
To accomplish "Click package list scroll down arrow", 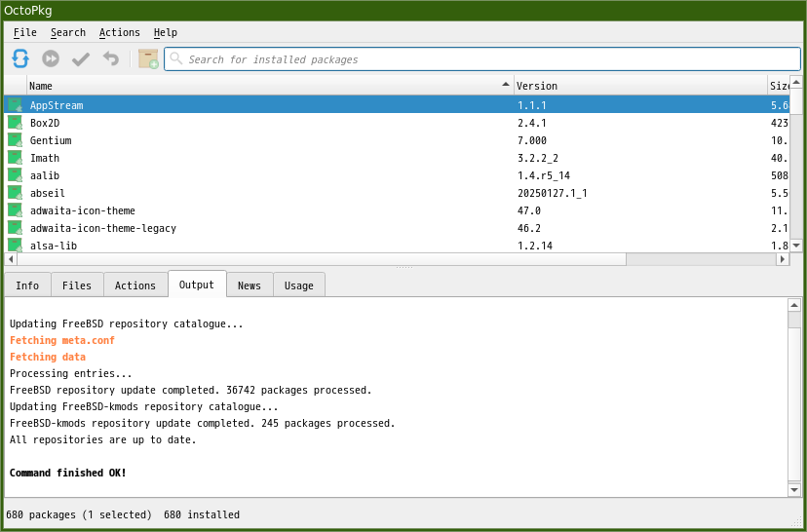I will [x=795, y=246].
